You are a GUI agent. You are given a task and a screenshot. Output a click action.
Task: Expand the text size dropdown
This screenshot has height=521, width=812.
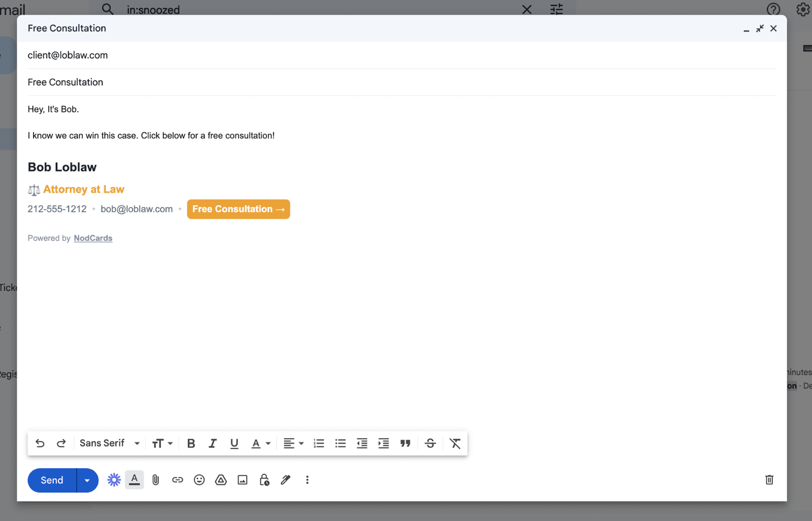[162, 443]
